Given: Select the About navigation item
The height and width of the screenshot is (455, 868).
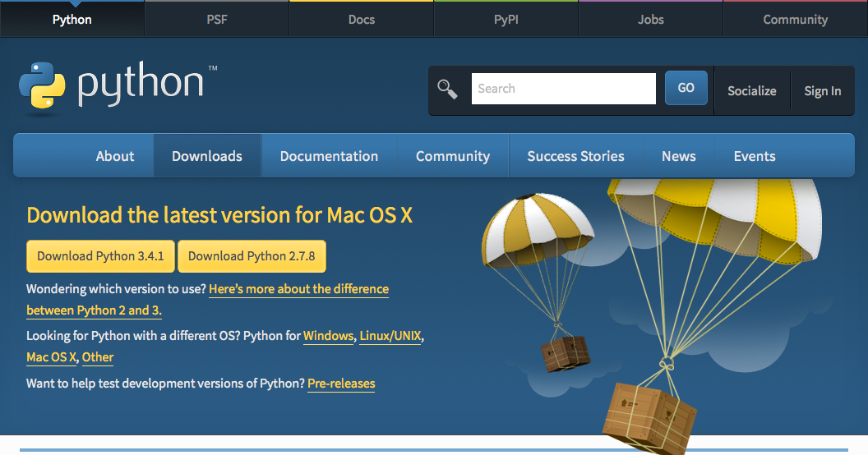Looking at the screenshot, I should [115, 156].
